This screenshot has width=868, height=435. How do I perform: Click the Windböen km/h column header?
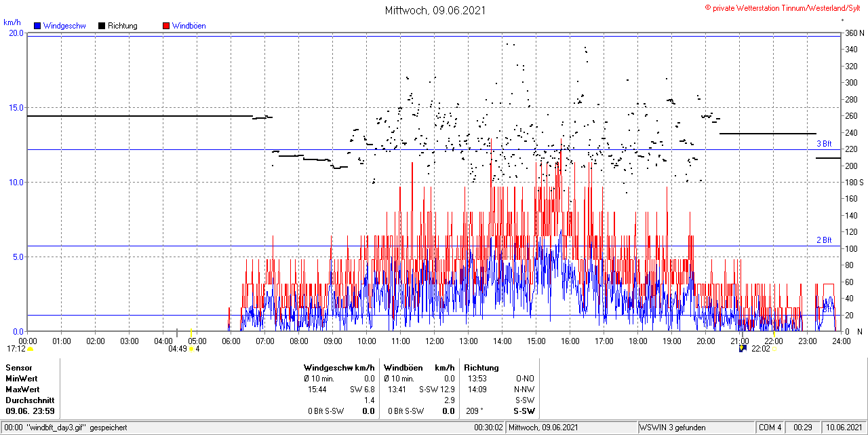coord(419,367)
